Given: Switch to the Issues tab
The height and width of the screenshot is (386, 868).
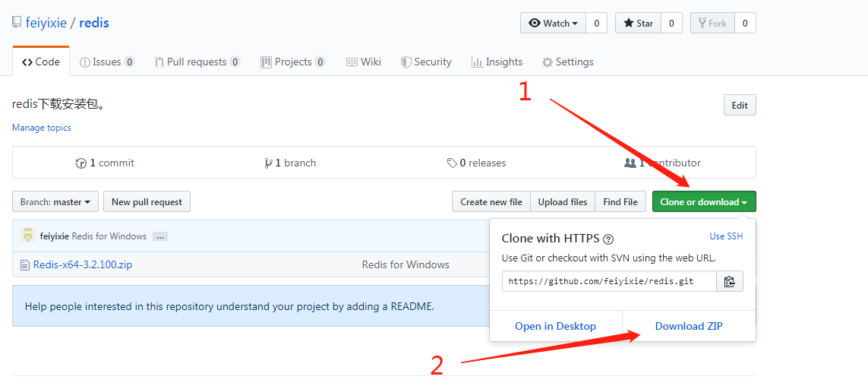Looking at the screenshot, I should 106,62.
